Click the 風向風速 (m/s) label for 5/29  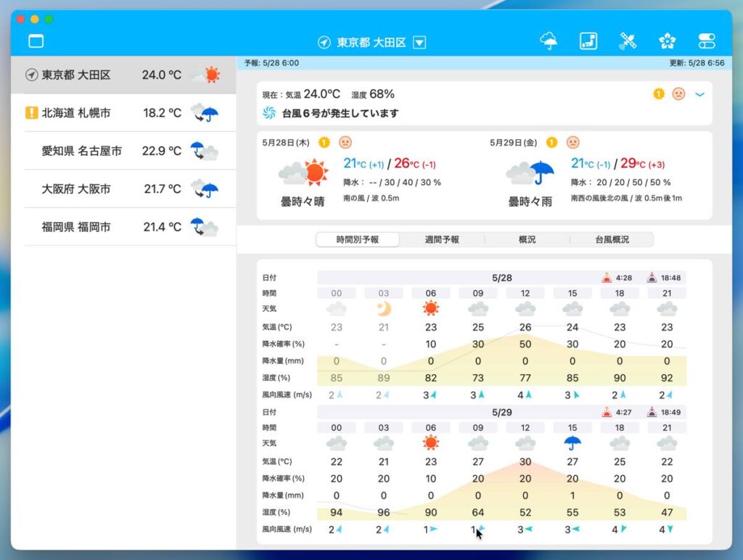pos(287,530)
